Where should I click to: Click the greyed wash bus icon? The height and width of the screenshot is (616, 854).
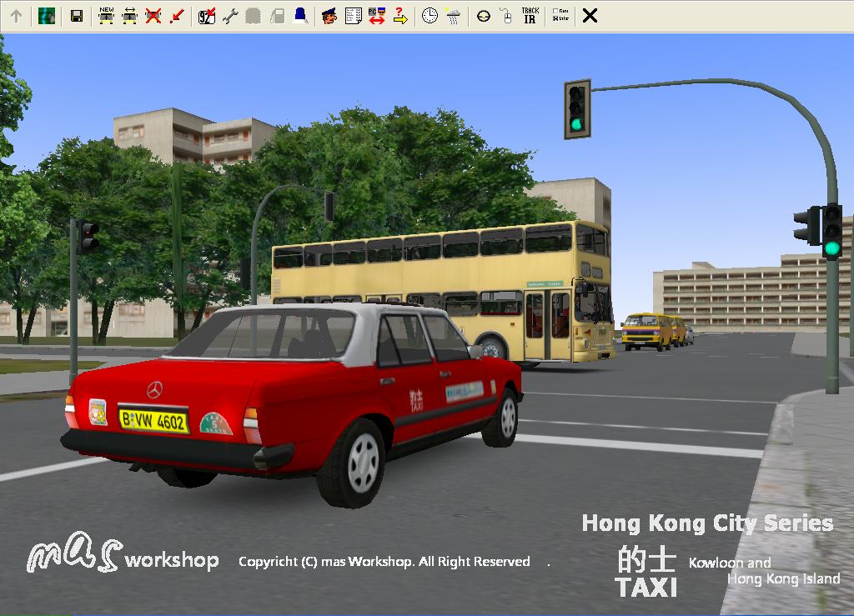click(253, 17)
